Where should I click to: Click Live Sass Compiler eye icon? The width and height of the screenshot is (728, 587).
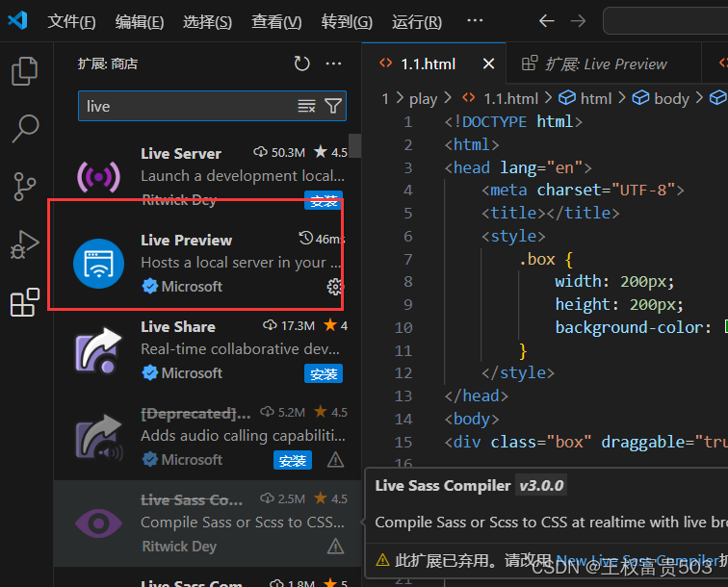(x=98, y=523)
